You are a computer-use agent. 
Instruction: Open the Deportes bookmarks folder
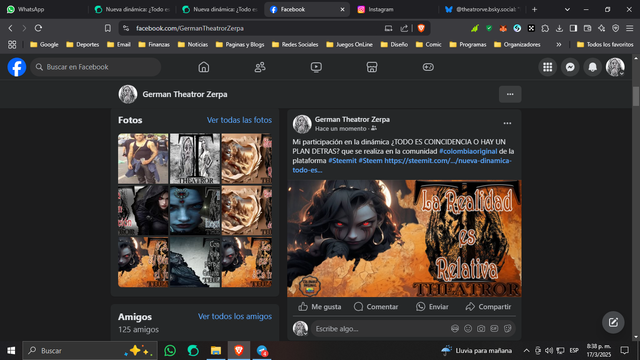[83, 44]
